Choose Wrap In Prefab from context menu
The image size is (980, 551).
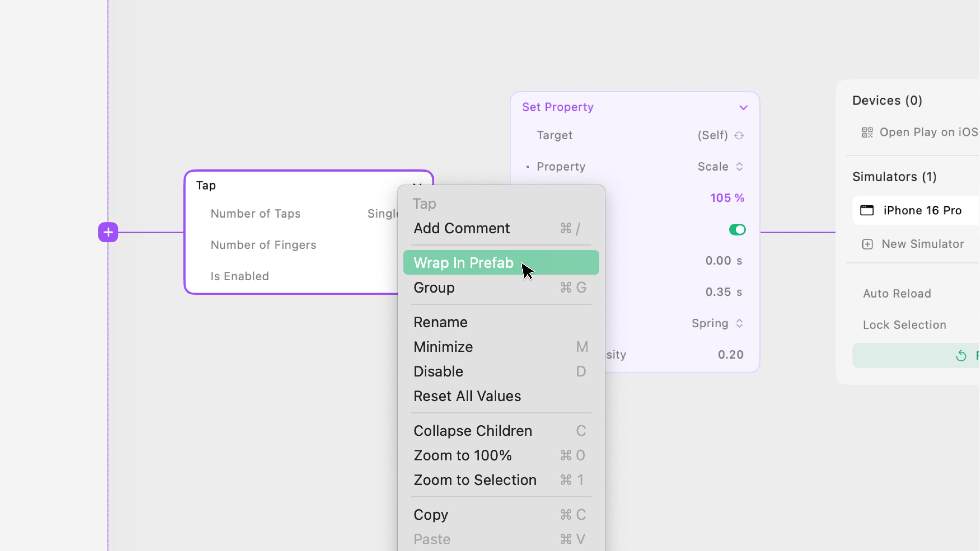(463, 263)
